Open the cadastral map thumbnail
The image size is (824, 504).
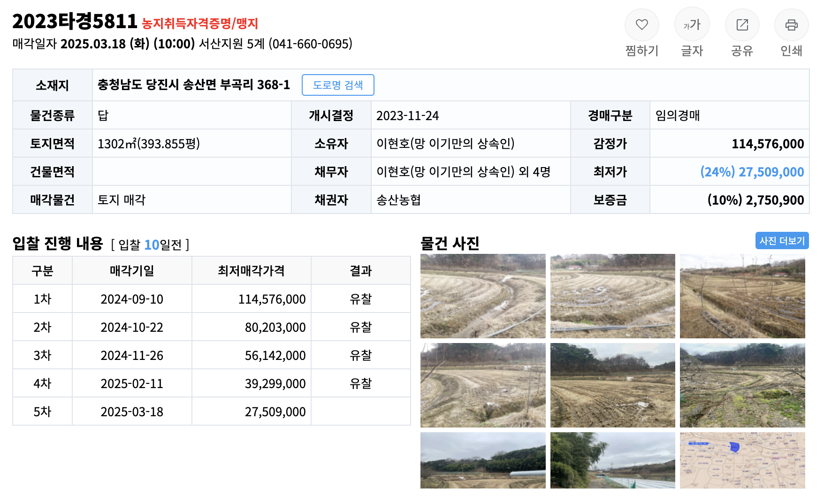(x=742, y=460)
